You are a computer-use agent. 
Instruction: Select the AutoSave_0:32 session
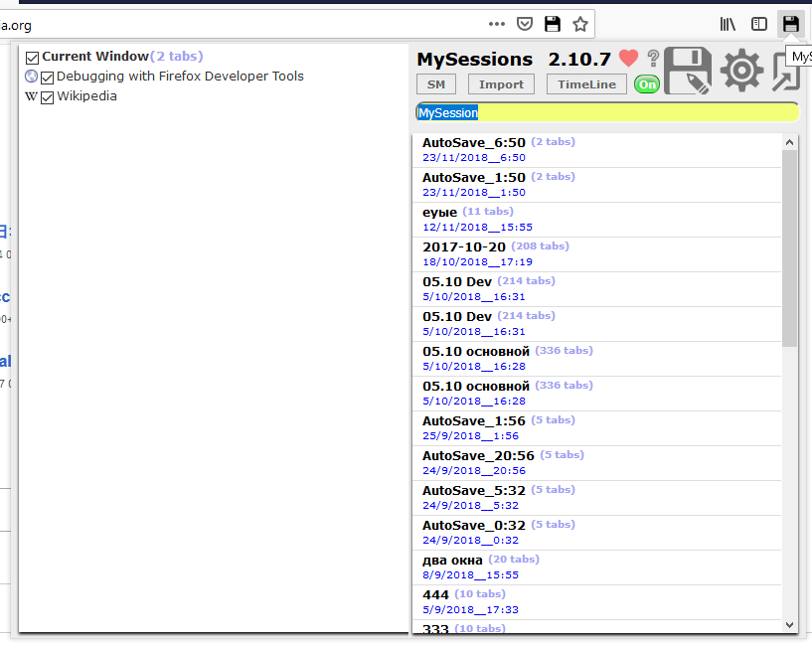coord(596,533)
